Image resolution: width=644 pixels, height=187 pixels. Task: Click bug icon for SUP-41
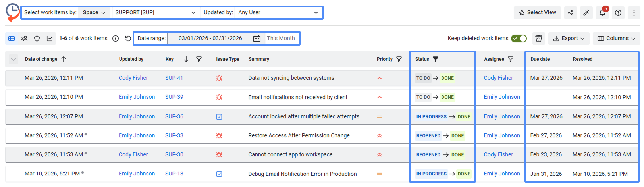(219, 78)
